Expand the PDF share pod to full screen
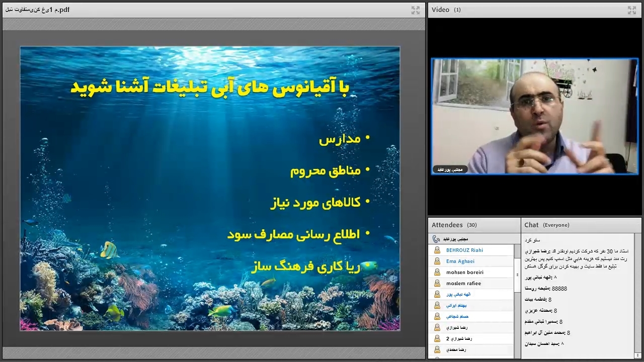This screenshot has height=362, width=644. pyautogui.click(x=415, y=10)
